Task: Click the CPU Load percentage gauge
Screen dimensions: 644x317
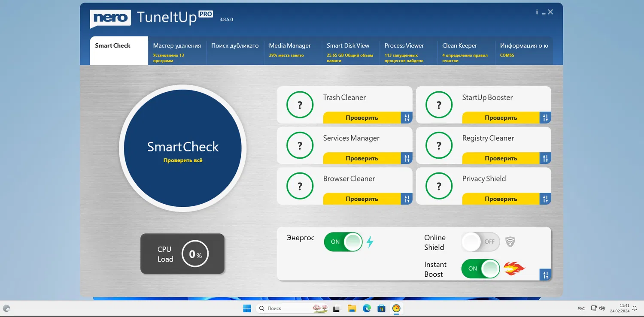Action: [x=195, y=254]
